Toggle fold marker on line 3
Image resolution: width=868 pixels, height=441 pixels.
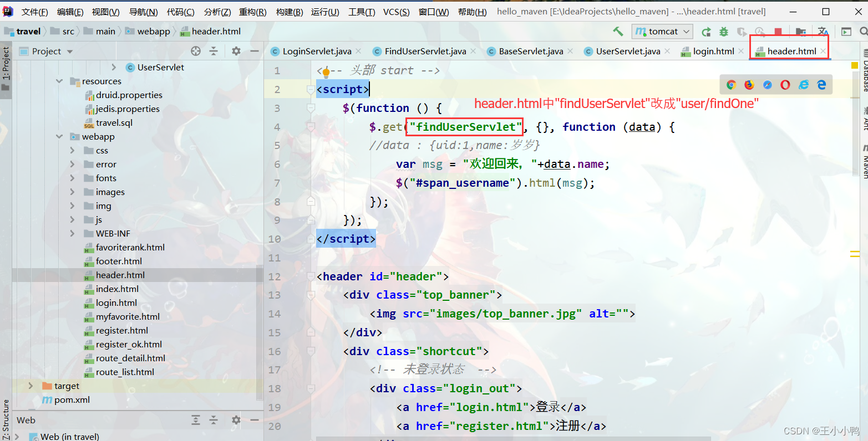(311, 108)
